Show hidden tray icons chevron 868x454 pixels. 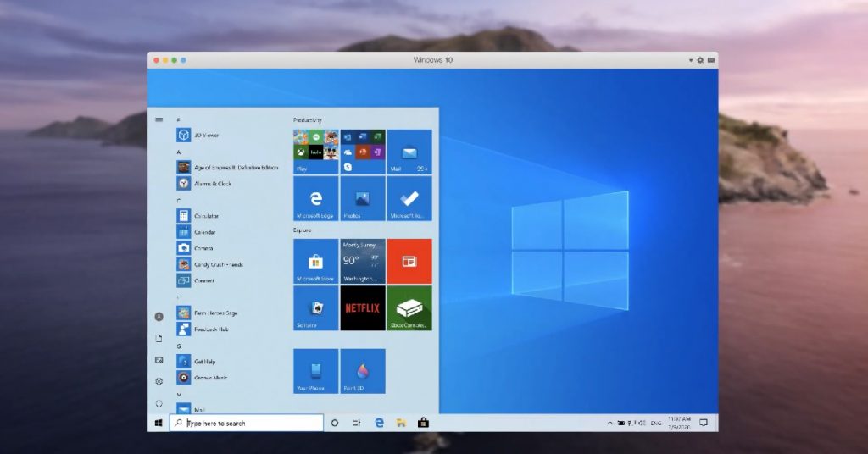[x=610, y=423]
